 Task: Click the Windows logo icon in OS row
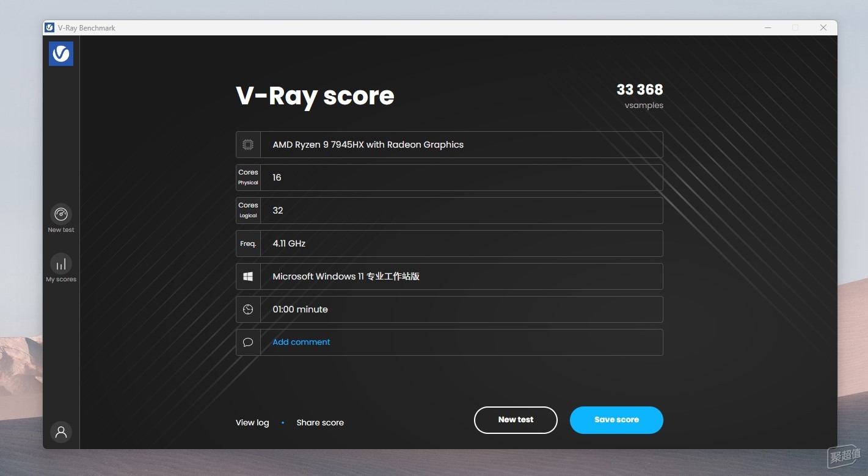[248, 276]
